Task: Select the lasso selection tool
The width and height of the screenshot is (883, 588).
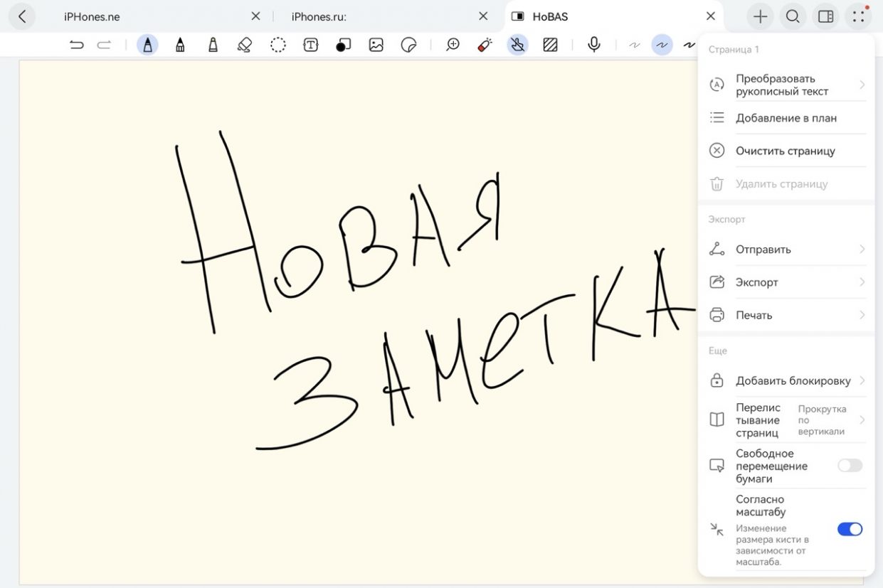Action: click(278, 45)
